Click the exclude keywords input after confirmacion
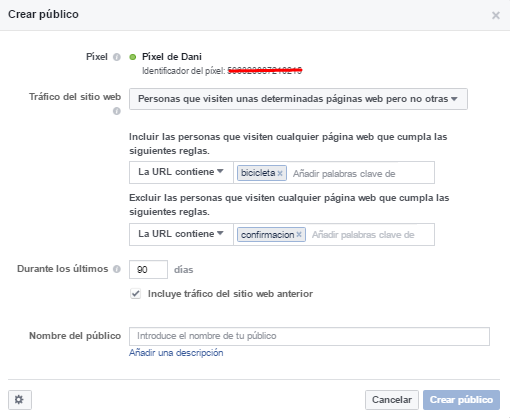Screen dimensions: 510x418 (371, 235)
